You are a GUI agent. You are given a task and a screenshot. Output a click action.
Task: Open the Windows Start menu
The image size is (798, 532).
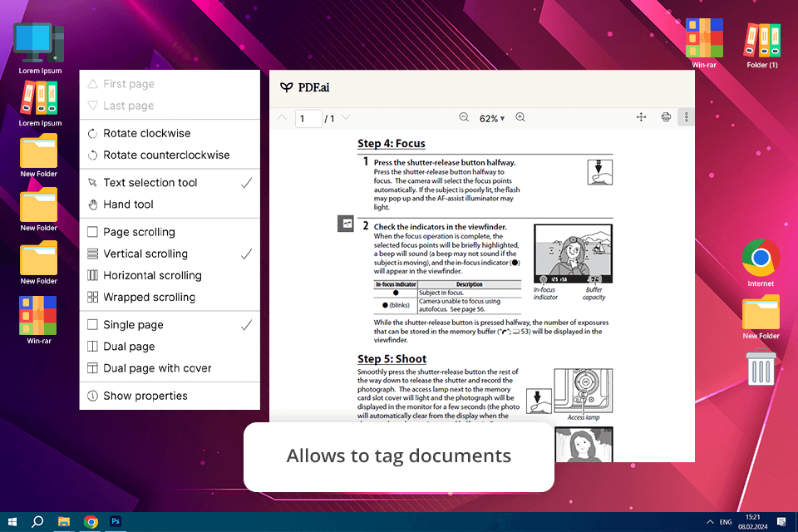(12, 522)
